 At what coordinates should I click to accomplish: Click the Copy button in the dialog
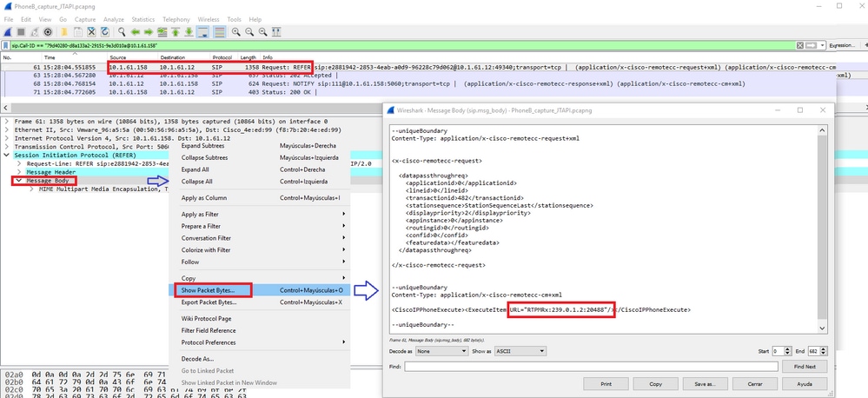tap(655, 383)
